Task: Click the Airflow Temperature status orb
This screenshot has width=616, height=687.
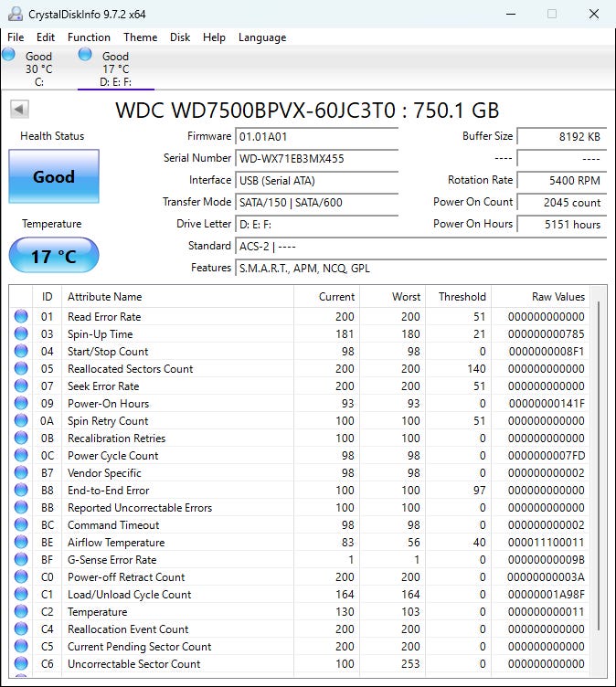Action: (x=21, y=543)
